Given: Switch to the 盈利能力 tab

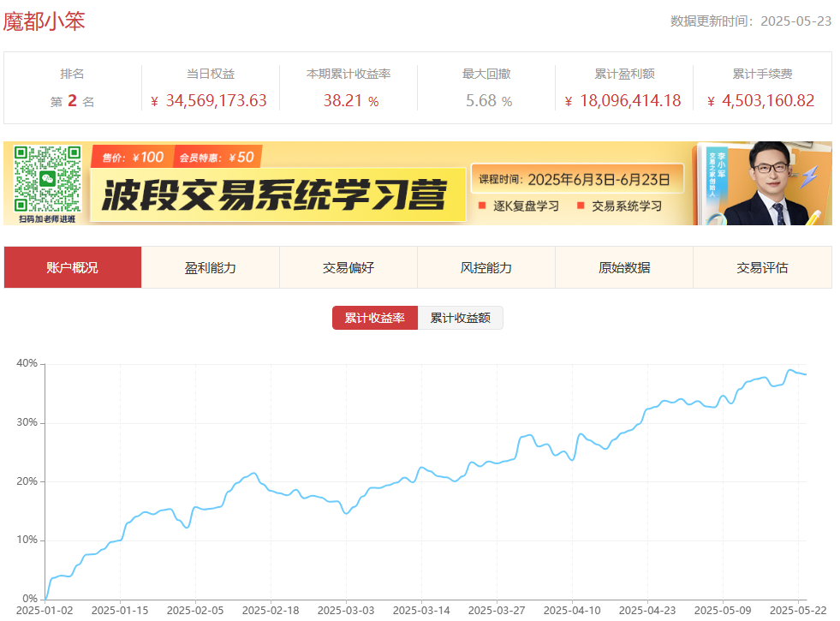Looking at the screenshot, I should 211,267.
